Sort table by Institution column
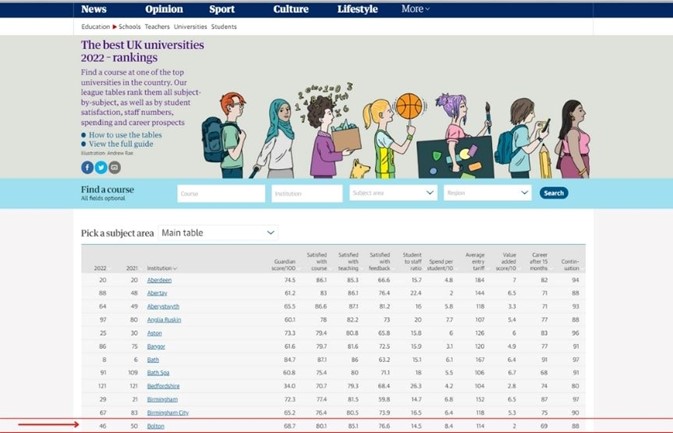Screen dimensions: 673x433 [162, 268]
